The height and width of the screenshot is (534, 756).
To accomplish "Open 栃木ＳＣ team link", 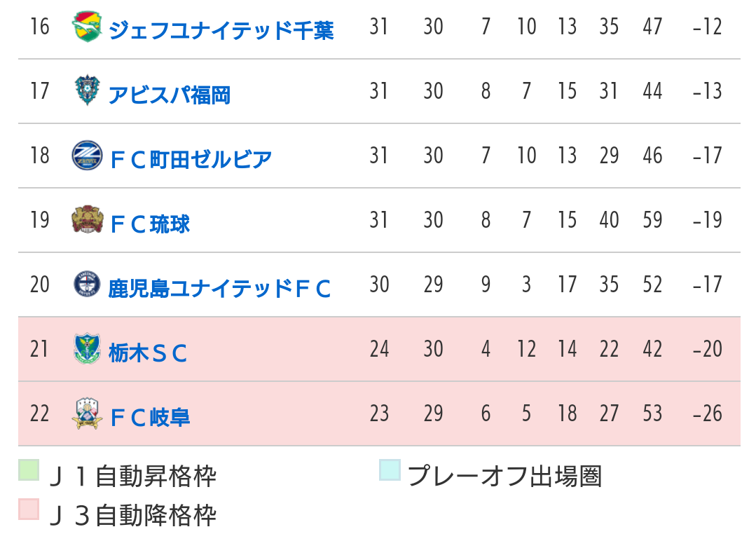I will pyautogui.click(x=148, y=353).
